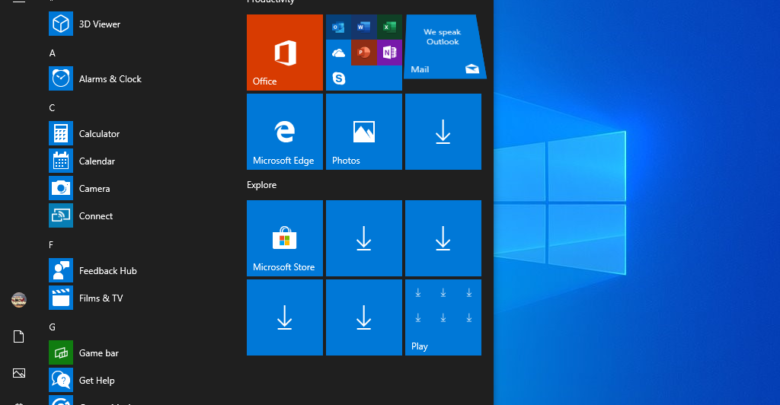Click the PowerPoint icon in the folder tile
The width and height of the screenshot is (780, 405).
364,53
